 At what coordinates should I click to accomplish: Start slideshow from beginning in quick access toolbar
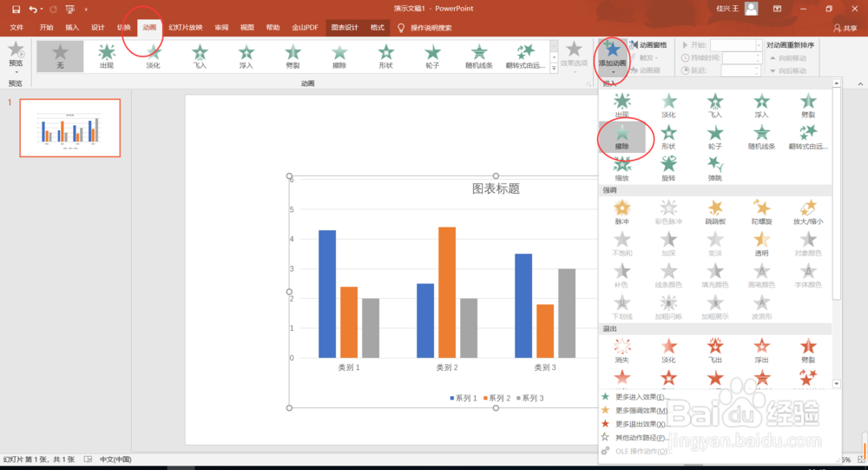pyautogui.click(x=69, y=10)
